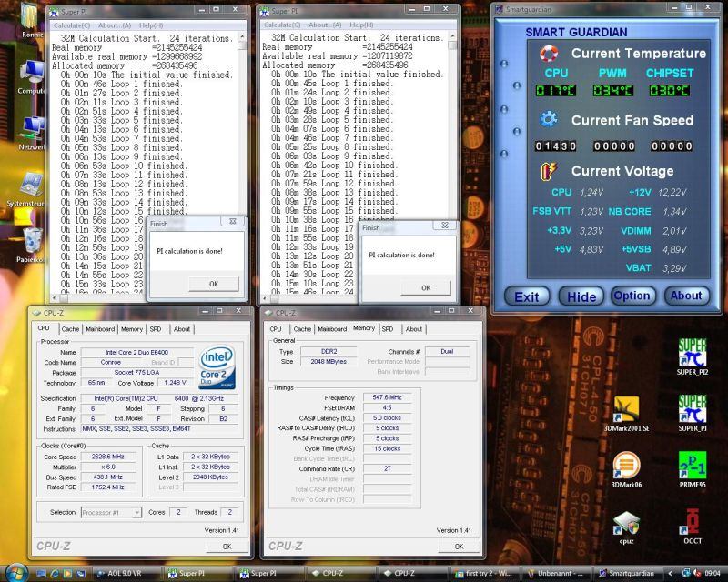Click the CPU temperature readout 017°C
This screenshot has width=728, height=582.
(x=556, y=91)
